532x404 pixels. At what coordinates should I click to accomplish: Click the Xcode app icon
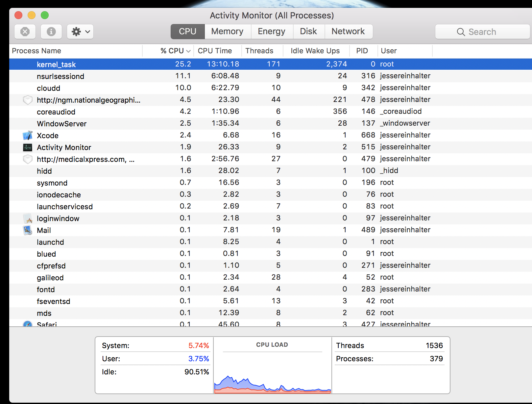[28, 135]
